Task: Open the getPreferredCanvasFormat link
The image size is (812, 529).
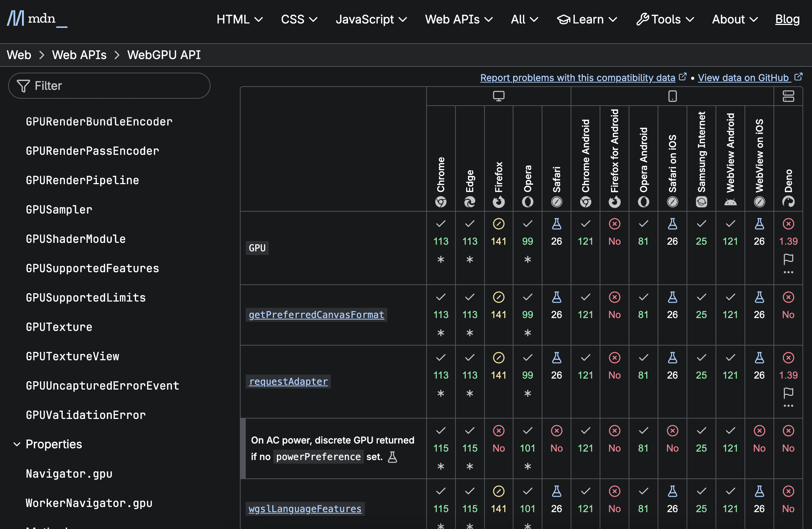Action: 316,315
